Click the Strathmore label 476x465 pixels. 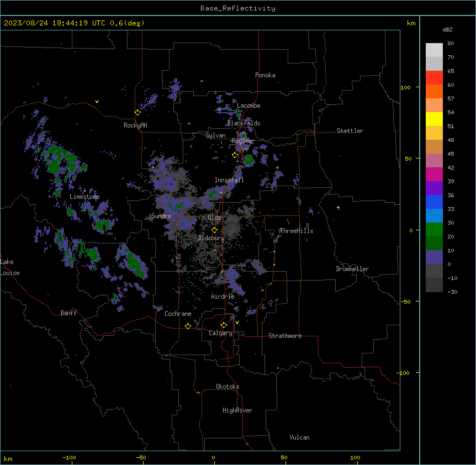click(x=285, y=336)
